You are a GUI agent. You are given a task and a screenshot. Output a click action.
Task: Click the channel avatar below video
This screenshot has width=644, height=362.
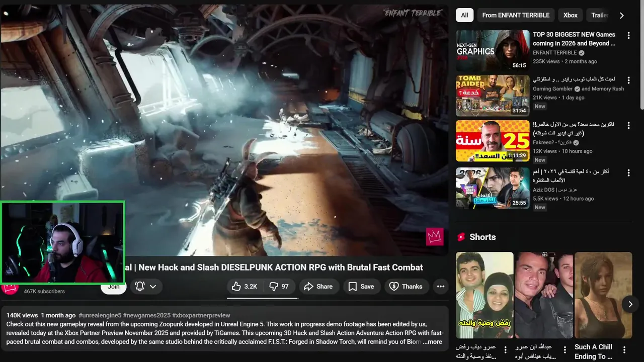point(10,288)
